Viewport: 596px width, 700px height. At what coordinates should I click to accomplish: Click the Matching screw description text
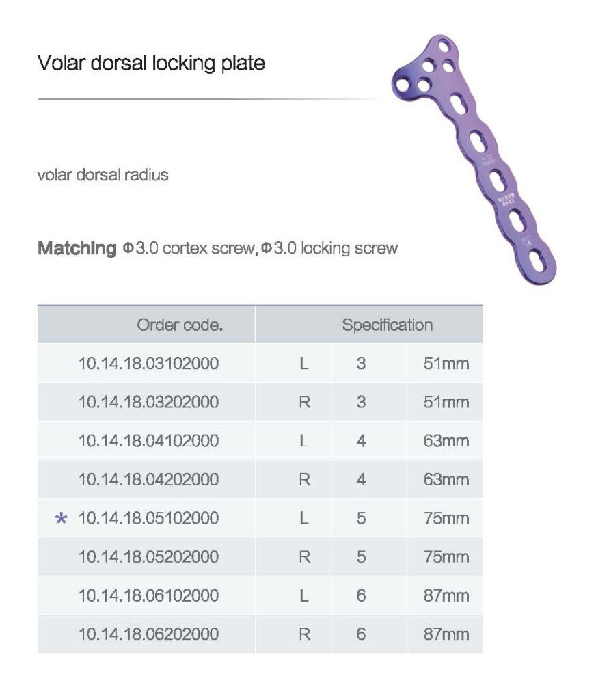[218, 247]
